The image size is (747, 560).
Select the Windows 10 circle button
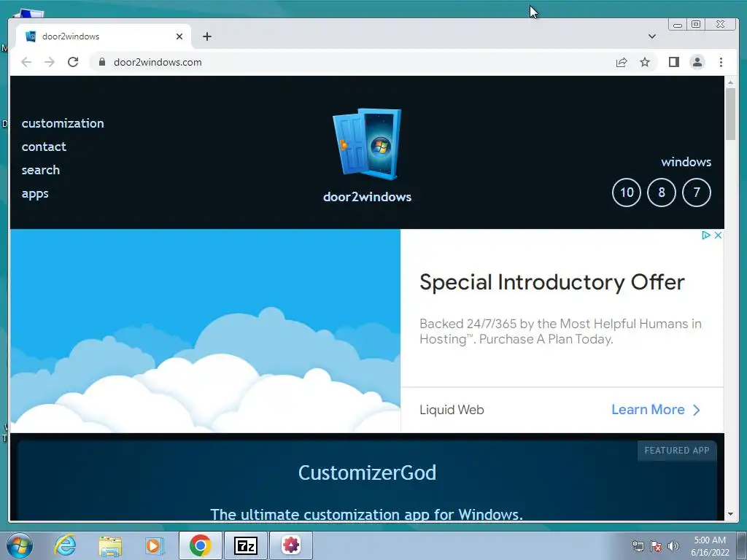(x=626, y=192)
